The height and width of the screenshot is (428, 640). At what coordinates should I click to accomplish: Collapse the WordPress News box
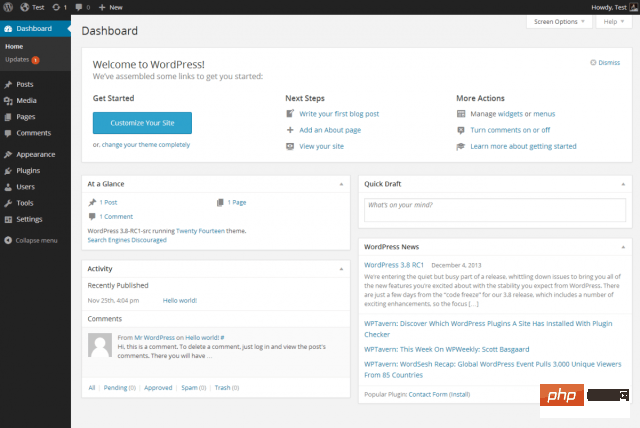click(623, 247)
